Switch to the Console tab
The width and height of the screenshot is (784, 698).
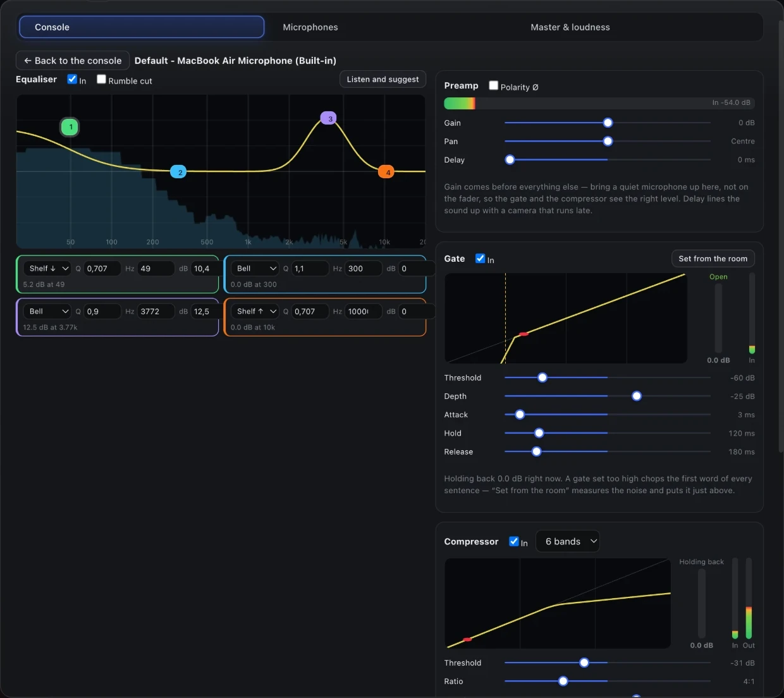click(142, 27)
